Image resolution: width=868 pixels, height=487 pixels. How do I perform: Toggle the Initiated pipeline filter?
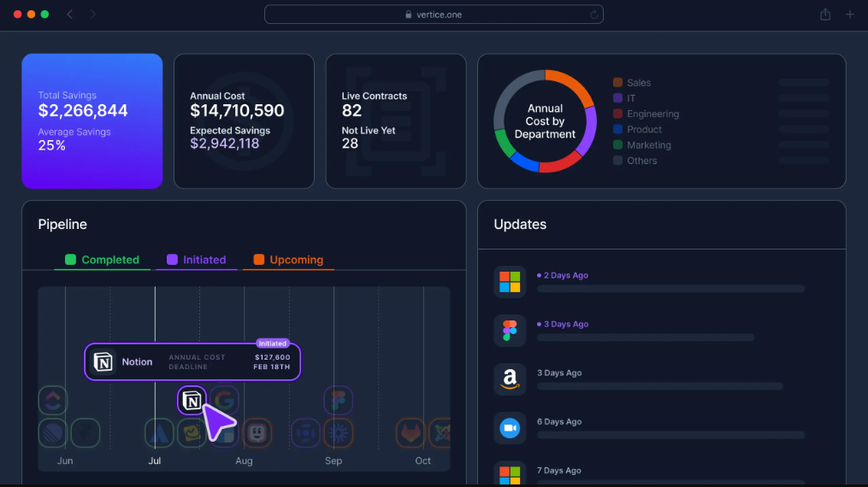[197, 260]
